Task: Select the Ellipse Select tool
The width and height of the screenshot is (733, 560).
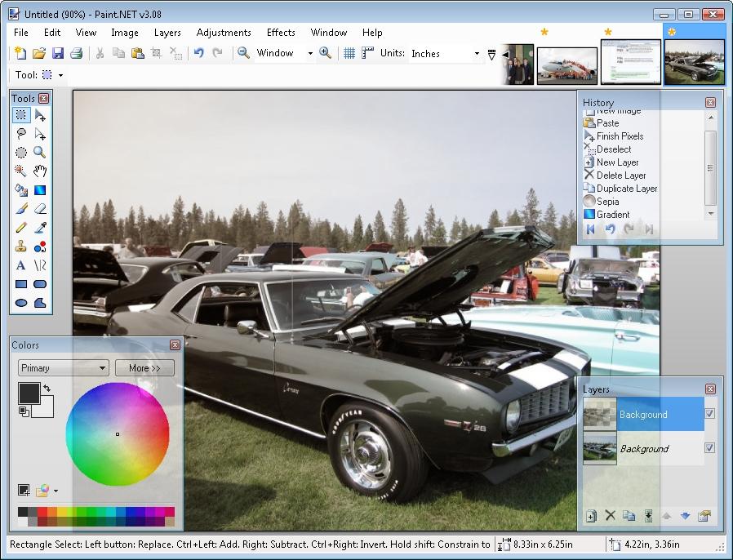Action: [x=21, y=153]
